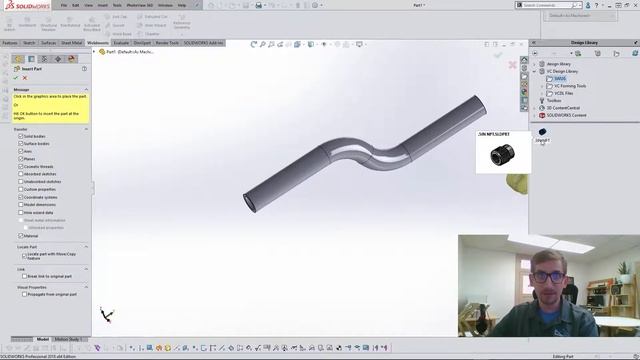The width and height of the screenshot is (640, 360).
Task: Open the Insert menu
Action: click(x=102, y=5)
